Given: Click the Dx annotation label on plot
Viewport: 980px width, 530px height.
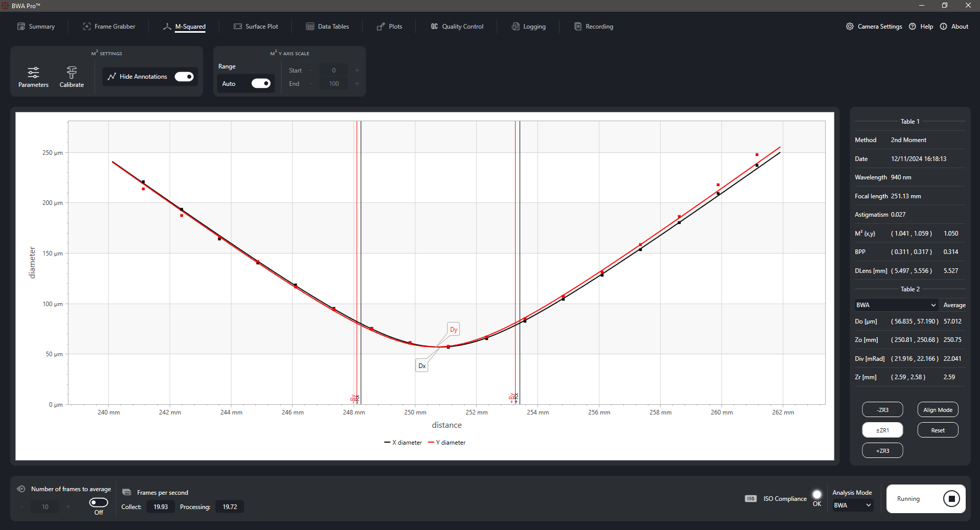Looking at the screenshot, I should click(422, 366).
